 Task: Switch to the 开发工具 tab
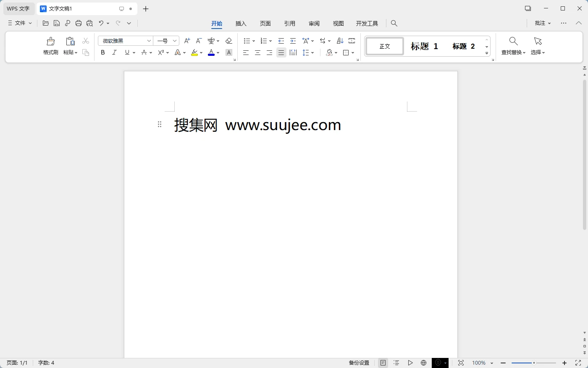click(367, 23)
